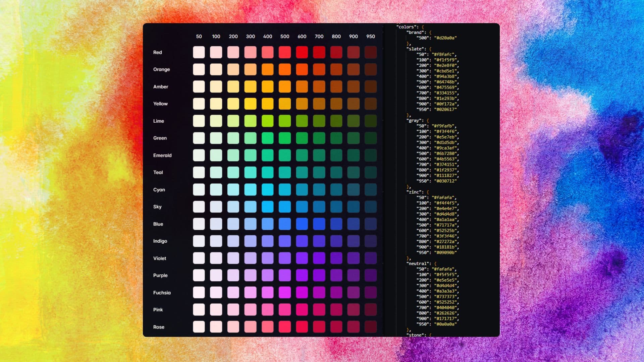The width and height of the screenshot is (644, 362).
Task: Select the Amber row label
Action: [161, 86]
